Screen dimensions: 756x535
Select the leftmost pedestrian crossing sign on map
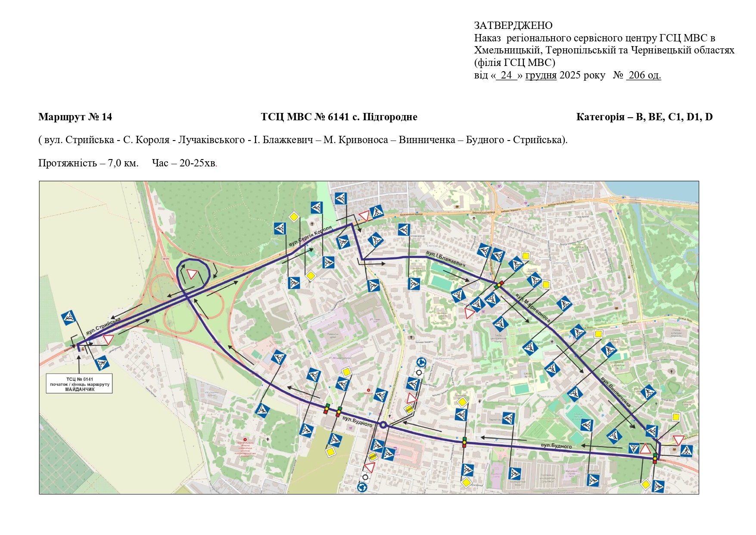coord(69,318)
